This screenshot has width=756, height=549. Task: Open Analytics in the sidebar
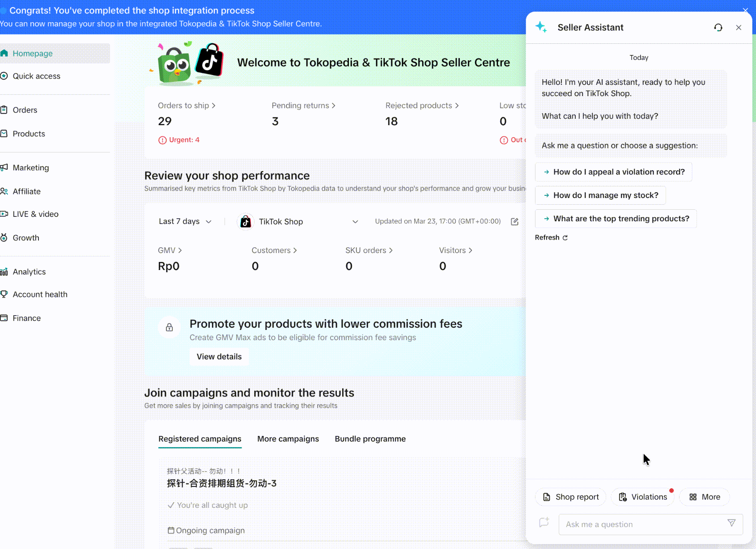55,272
